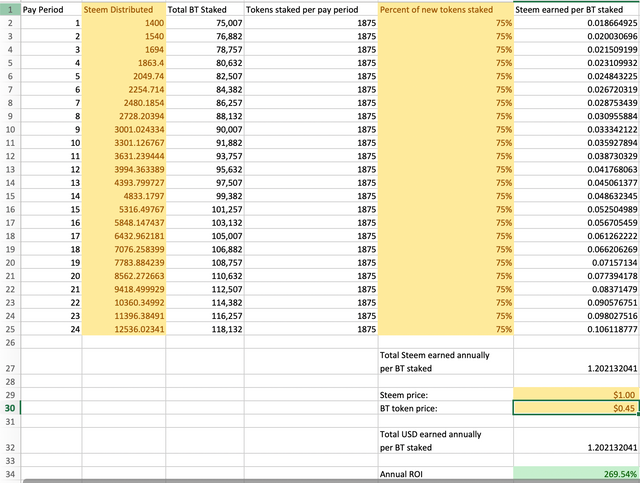The height and width of the screenshot is (483, 640).
Task: Select the 'Steem Distributed' header cell
Action: (x=124, y=9)
